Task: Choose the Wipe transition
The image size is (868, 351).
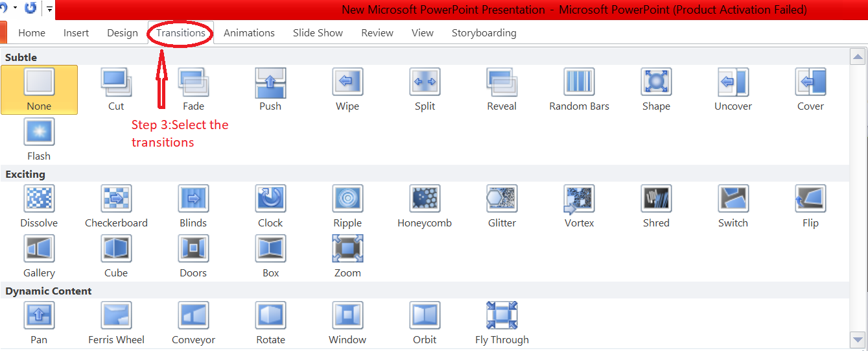Action: coord(347,90)
